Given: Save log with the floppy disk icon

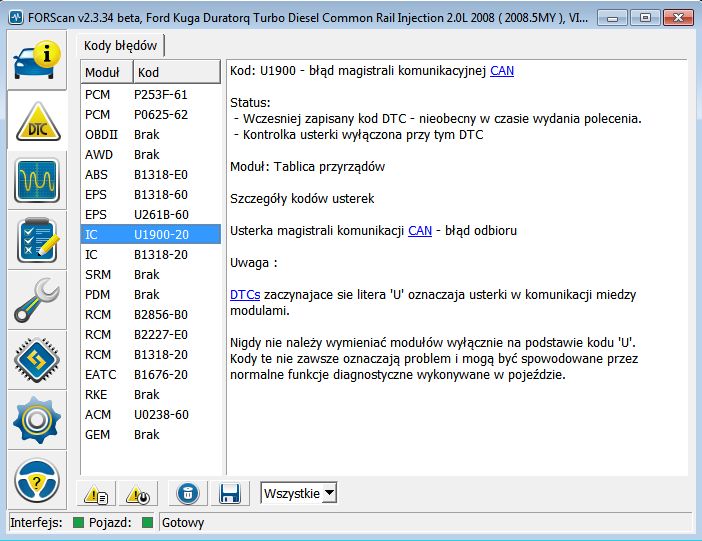Looking at the screenshot, I should [230, 494].
